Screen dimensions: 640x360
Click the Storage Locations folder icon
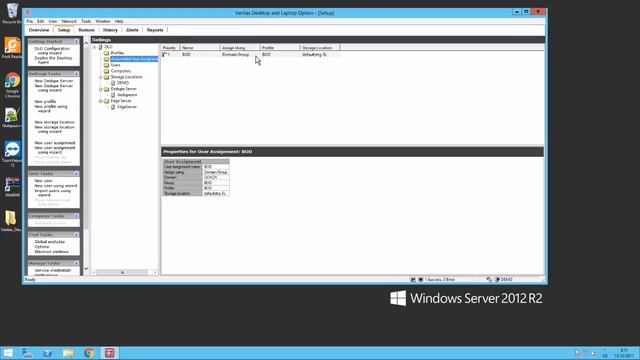[107, 77]
